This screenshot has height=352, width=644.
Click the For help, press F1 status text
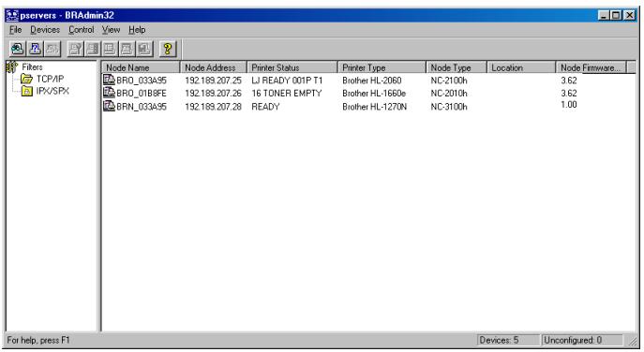point(38,340)
